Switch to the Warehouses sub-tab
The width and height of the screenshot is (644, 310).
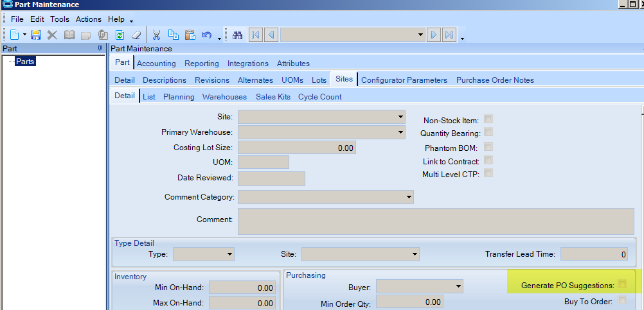click(x=225, y=97)
